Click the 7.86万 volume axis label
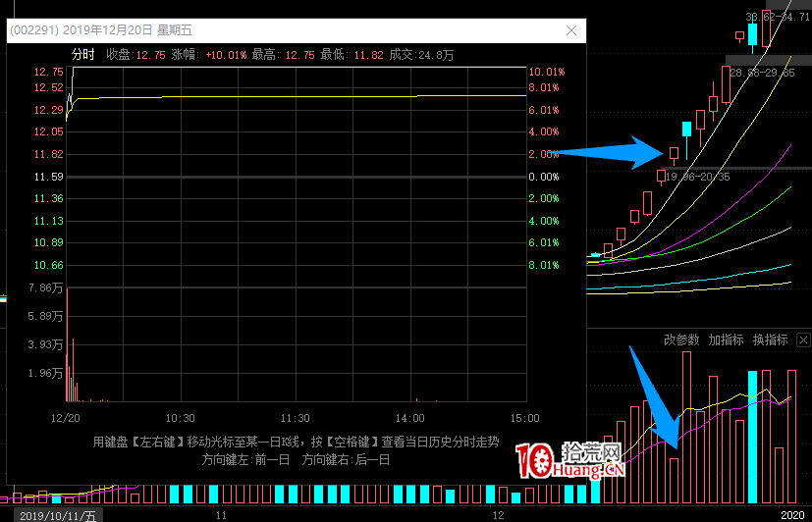This screenshot has width=812, height=522. click(x=45, y=287)
